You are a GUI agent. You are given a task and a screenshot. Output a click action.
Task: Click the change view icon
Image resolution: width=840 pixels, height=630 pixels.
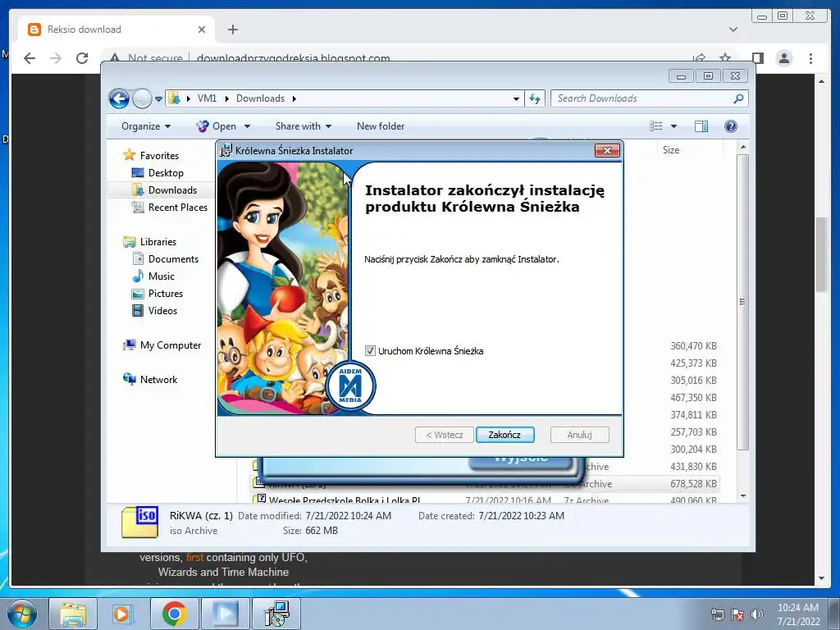pos(655,126)
